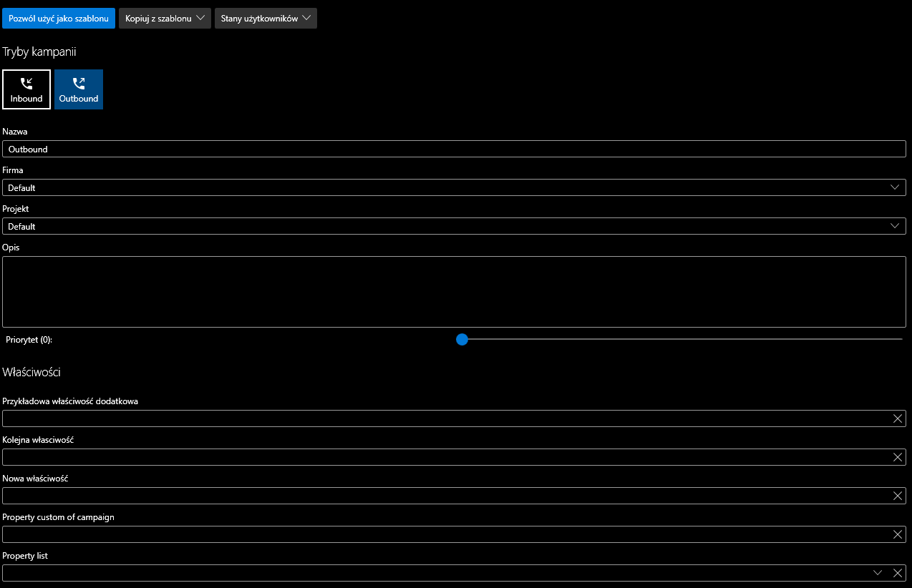Click the 'Przykładowa właściwość dodatkowa' input field
Screen dimensions: 912x588
tap(444, 418)
